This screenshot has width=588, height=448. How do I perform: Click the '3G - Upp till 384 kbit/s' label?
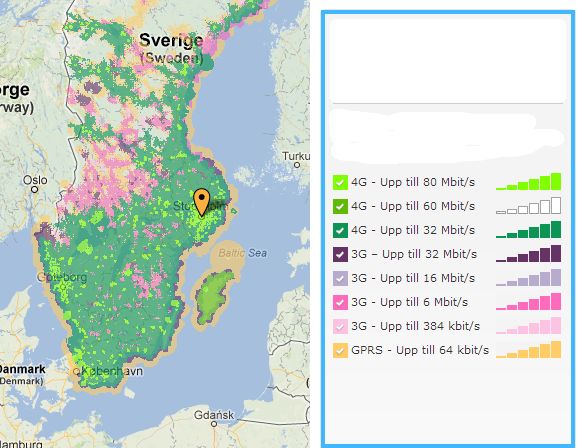416,326
